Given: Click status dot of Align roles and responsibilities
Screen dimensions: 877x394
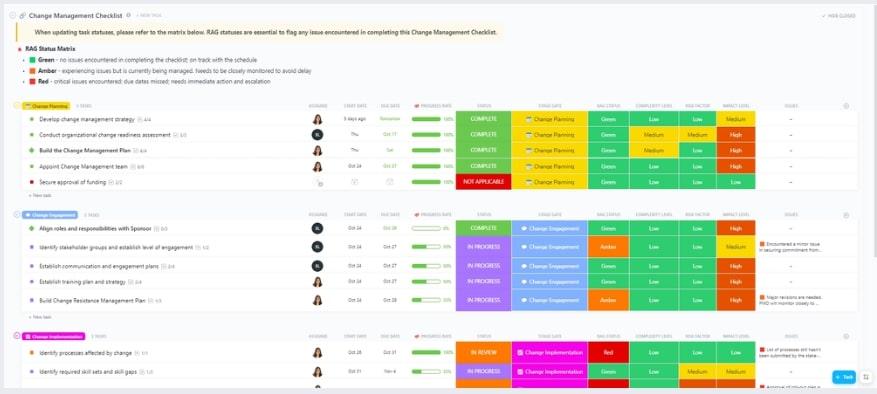Looking at the screenshot, I should [32, 228].
